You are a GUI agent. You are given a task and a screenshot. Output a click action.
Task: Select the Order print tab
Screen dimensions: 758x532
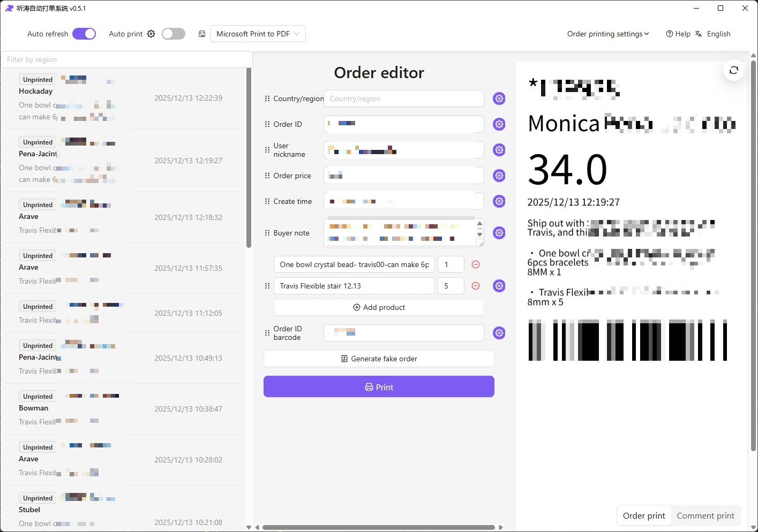pos(643,515)
